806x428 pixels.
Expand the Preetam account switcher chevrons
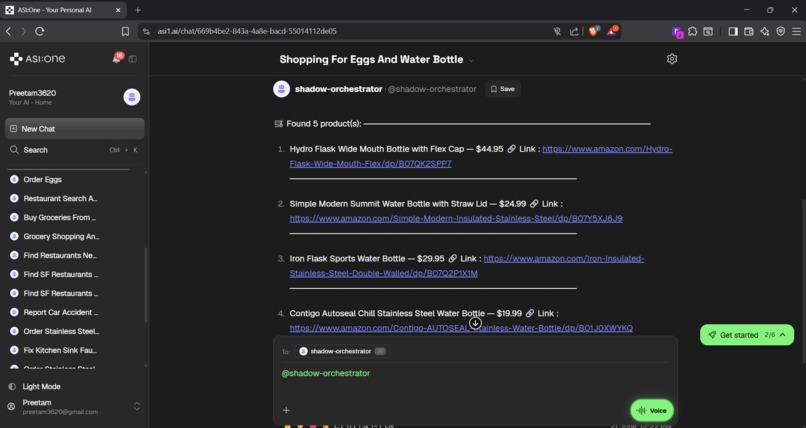(x=137, y=406)
